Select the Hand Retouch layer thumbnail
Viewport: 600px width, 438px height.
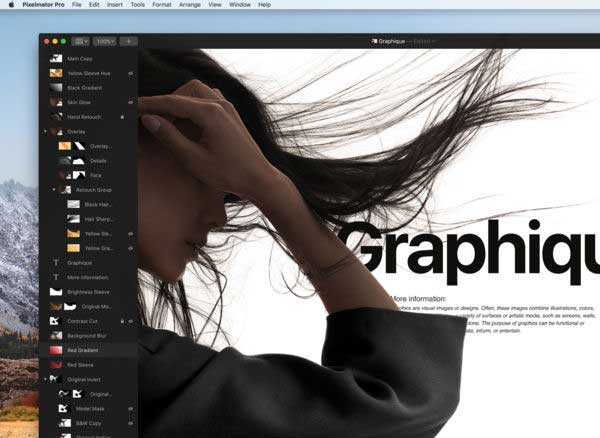tap(56, 117)
